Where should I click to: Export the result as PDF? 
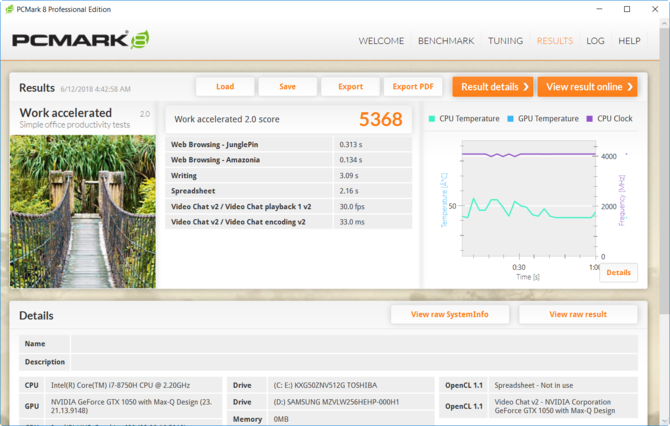click(413, 87)
